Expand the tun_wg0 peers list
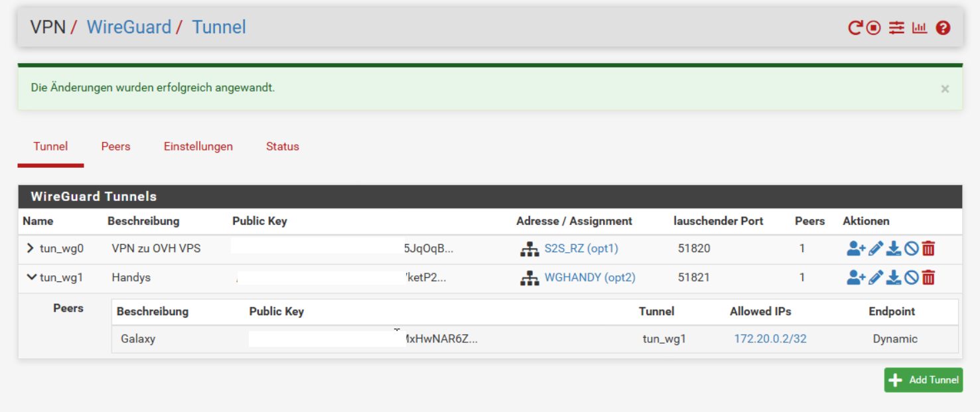This screenshot has height=412, width=980. [30, 248]
